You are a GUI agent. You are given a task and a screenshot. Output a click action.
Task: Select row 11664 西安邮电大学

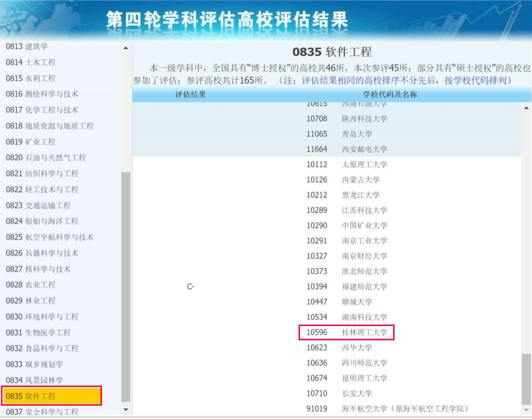[x=347, y=149]
